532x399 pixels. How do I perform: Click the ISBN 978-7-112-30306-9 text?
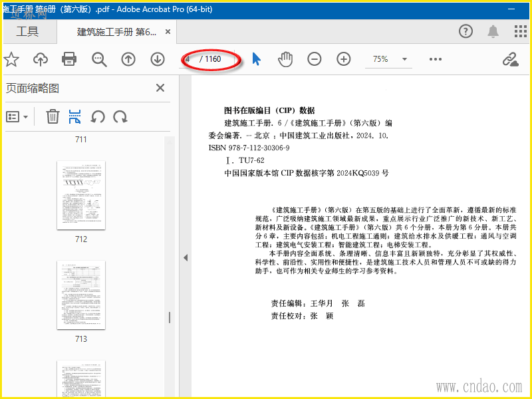pos(249,148)
